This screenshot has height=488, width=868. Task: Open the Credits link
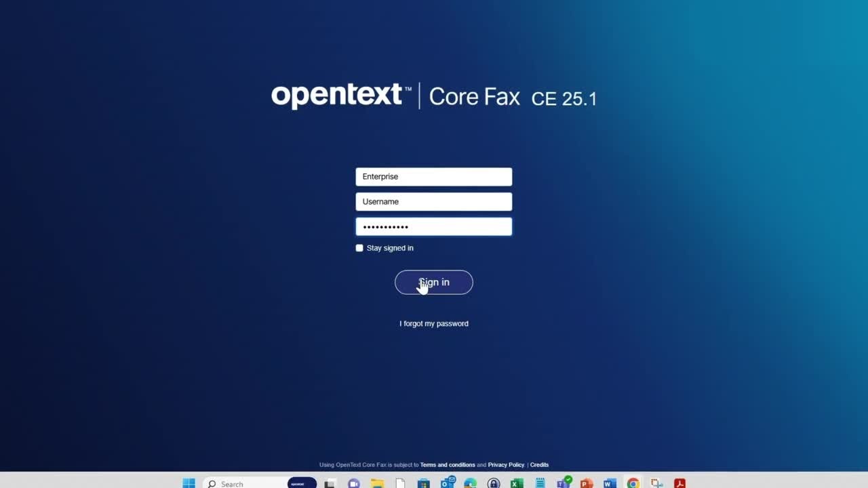pyautogui.click(x=539, y=465)
